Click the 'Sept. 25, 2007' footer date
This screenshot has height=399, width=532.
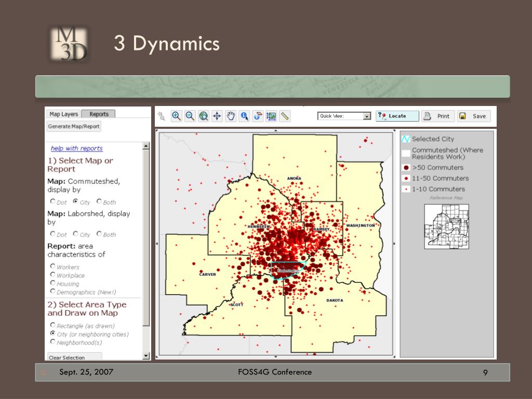pos(86,372)
